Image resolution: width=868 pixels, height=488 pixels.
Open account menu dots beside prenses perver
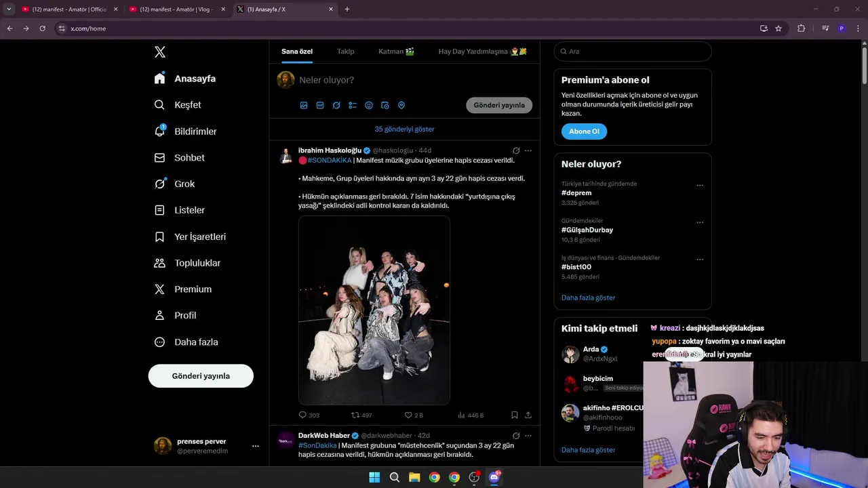click(256, 446)
